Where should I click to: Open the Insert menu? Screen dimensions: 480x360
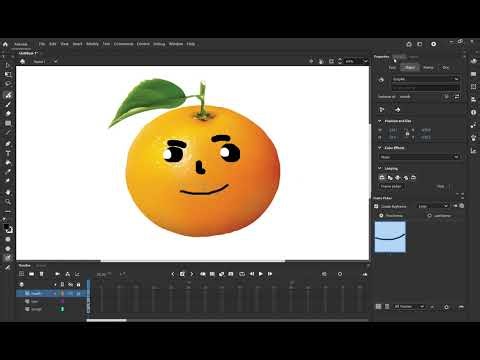(77, 44)
